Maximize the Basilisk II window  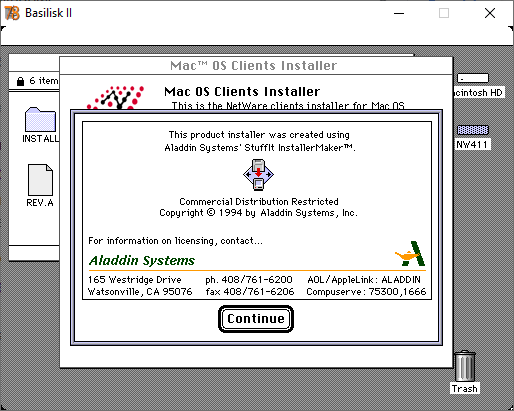pos(444,13)
